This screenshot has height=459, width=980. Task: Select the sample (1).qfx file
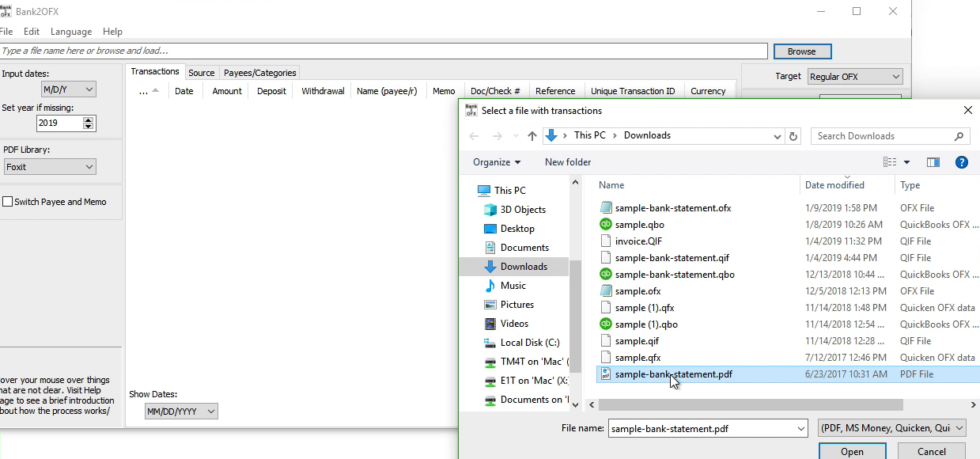click(x=645, y=308)
